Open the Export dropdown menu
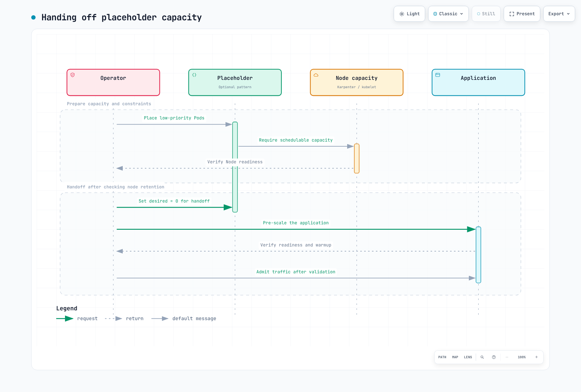581x392 pixels. 559,14
